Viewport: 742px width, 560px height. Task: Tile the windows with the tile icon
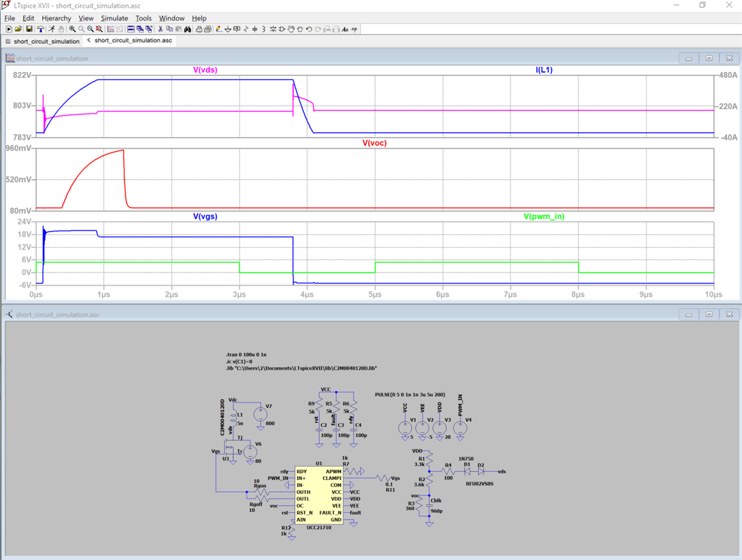coord(131,29)
